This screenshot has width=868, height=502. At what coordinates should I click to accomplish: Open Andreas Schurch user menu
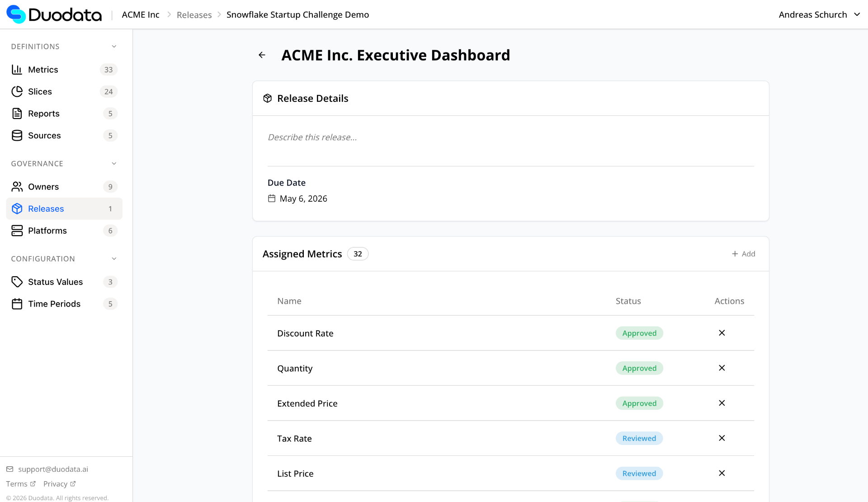pyautogui.click(x=819, y=14)
